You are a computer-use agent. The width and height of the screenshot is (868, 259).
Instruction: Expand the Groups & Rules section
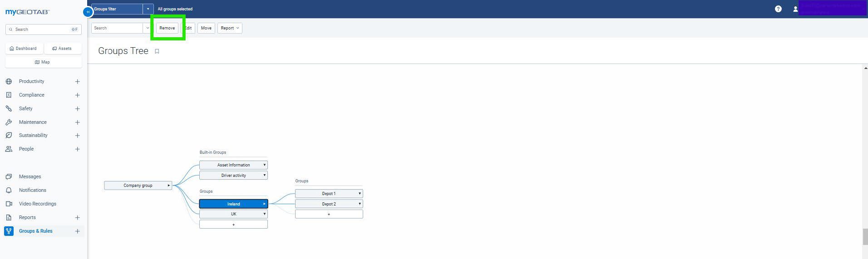(x=77, y=231)
